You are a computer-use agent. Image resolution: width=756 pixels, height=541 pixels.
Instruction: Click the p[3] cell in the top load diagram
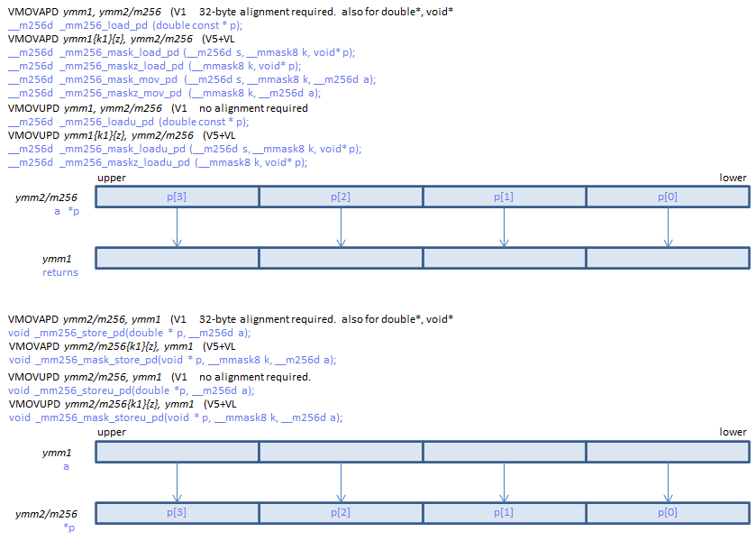pyautogui.click(x=177, y=197)
